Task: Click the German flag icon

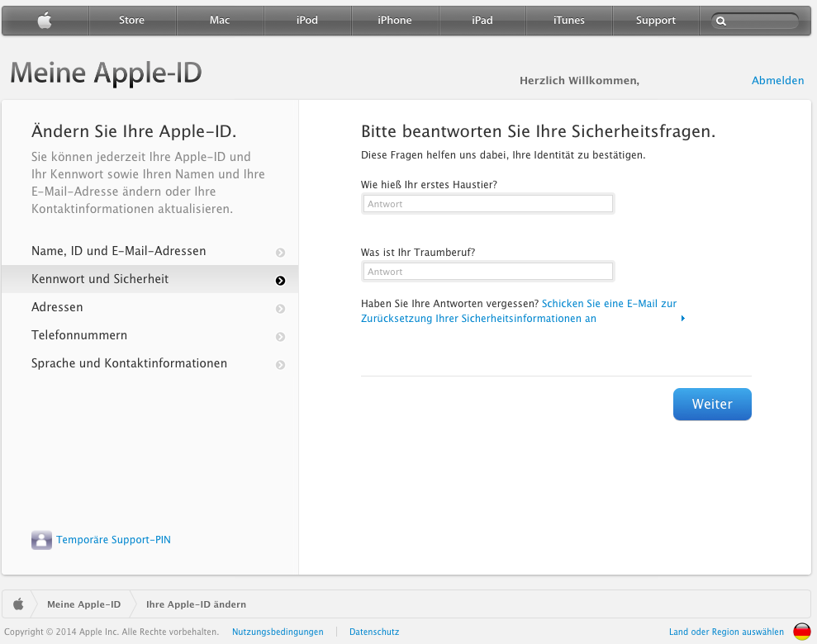Action: point(802,632)
